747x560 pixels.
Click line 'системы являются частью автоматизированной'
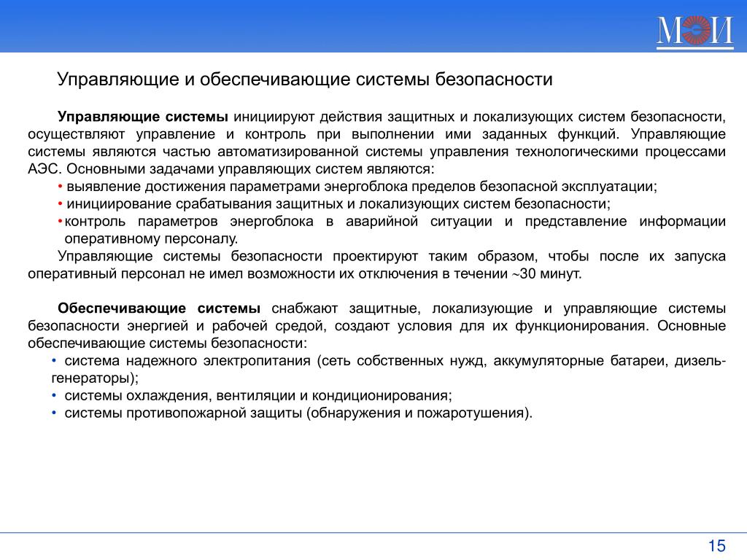pyautogui.click(x=377, y=152)
